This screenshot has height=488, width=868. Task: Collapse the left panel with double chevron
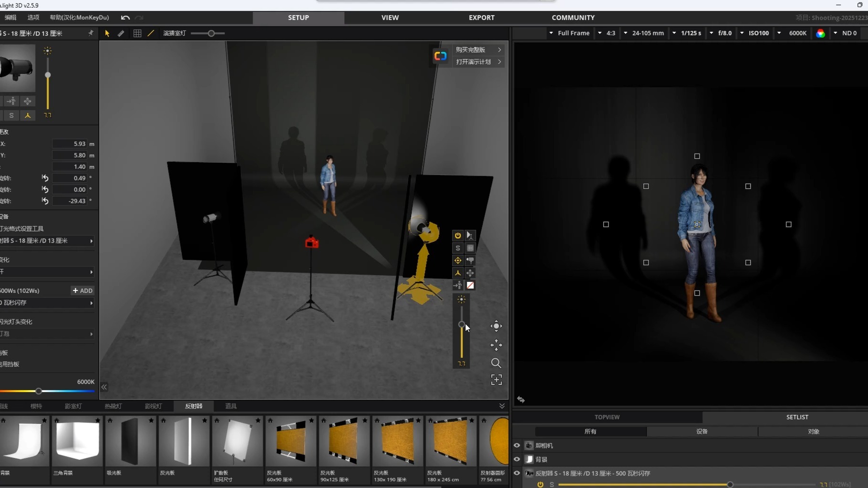tap(104, 387)
